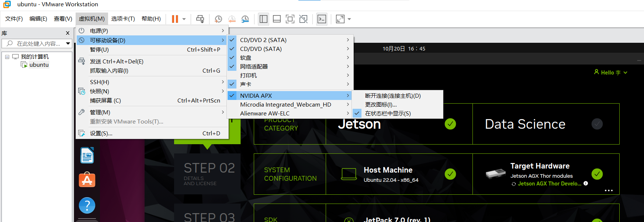Take a snapshot using the clock-plus toolbar icon
Viewport: 644px width, 222px height.
(x=218, y=19)
